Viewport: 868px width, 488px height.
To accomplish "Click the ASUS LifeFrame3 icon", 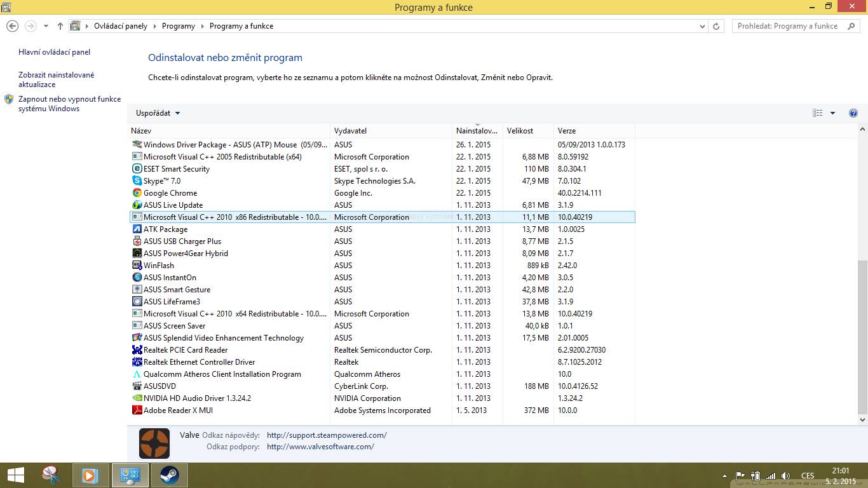I will click(137, 302).
